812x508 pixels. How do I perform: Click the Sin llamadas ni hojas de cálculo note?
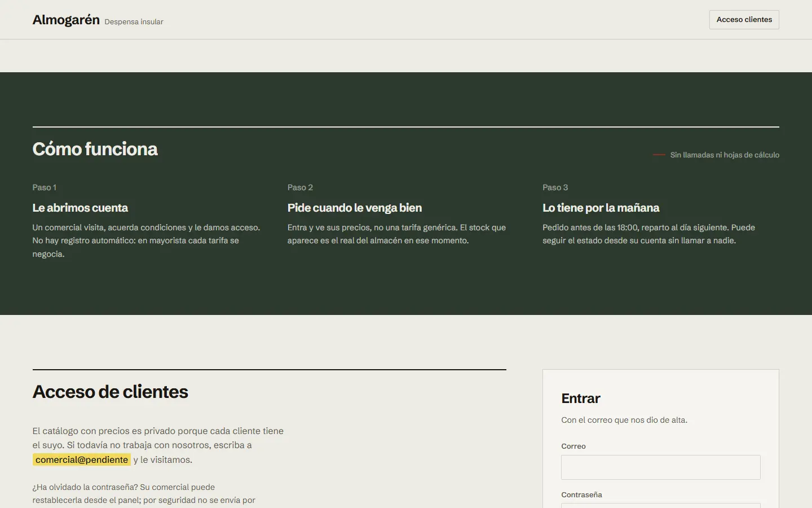[725, 155]
